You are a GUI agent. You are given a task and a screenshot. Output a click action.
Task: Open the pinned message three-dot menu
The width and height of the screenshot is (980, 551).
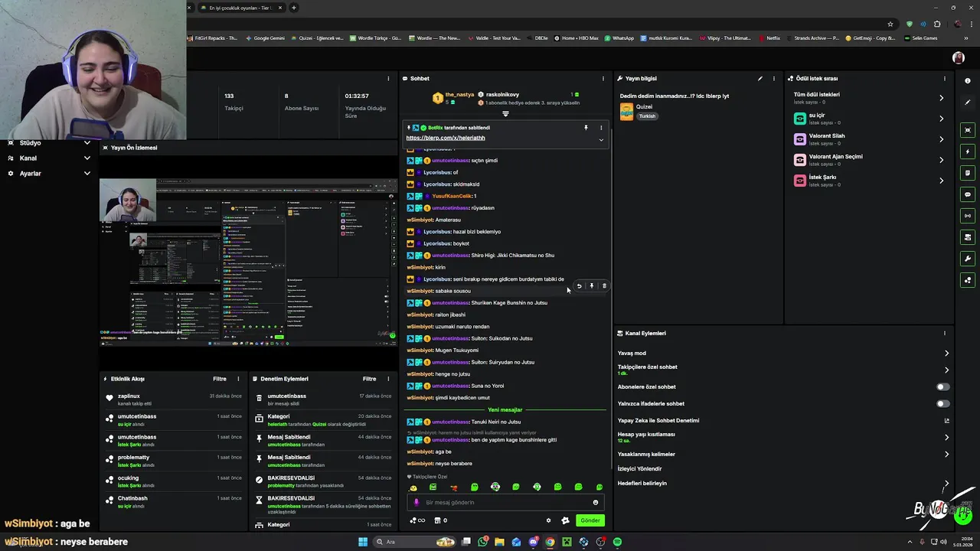[x=601, y=128]
